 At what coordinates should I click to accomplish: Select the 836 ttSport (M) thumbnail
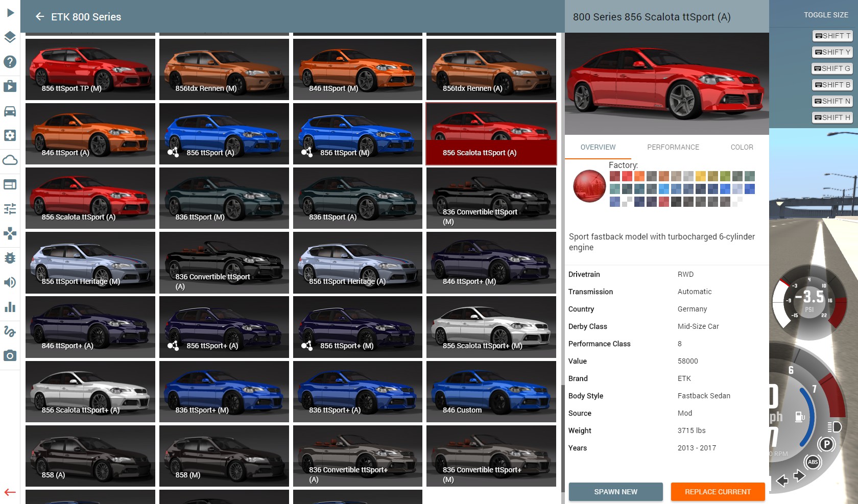pyautogui.click(x=224, y=198)
